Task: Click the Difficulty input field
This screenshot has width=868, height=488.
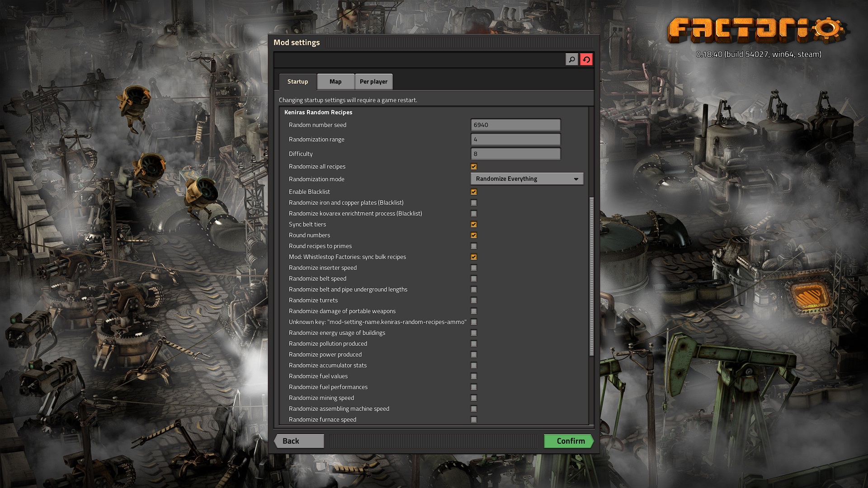Action: [x=515, y=154]
